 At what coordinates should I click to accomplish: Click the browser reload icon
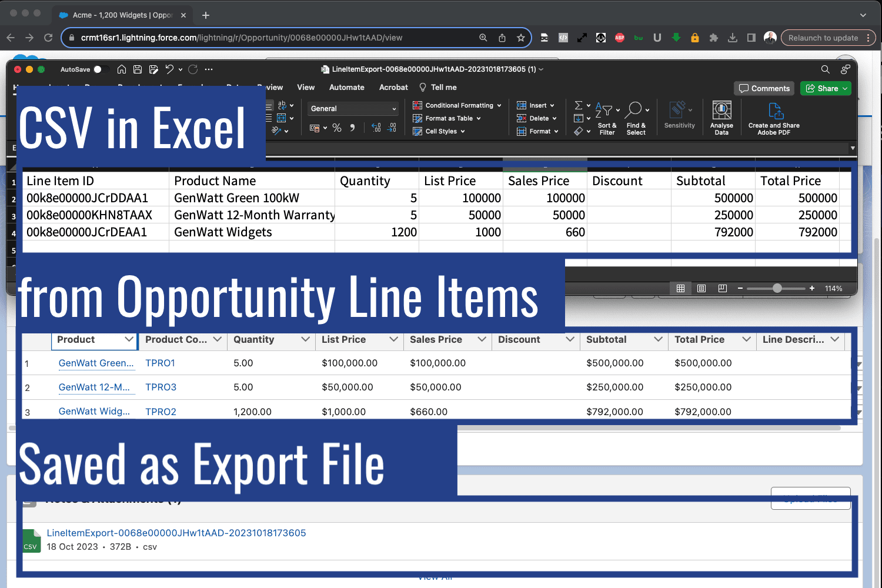(48, 38)
